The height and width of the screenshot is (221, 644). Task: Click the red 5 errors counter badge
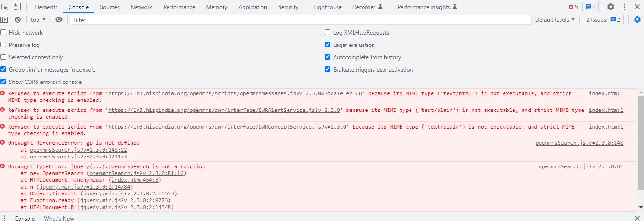pos(573,7)
